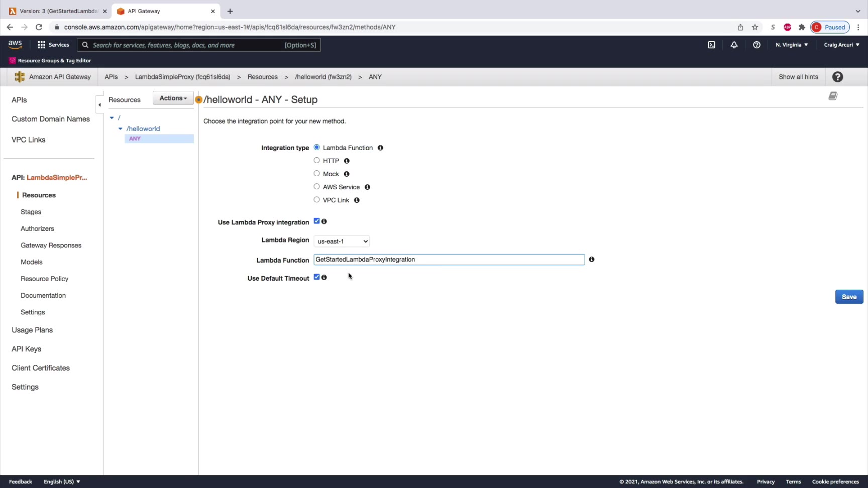Select VPC Link integration type
Image resolution: width=868 pixels, height=488 pixels.
click(x=316, y=199)
